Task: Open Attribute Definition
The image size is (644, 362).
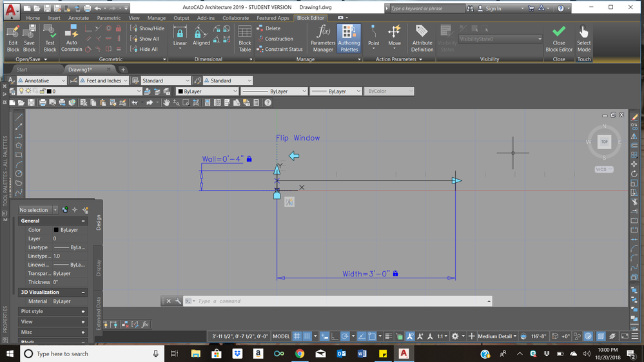Action: point(422,39)
